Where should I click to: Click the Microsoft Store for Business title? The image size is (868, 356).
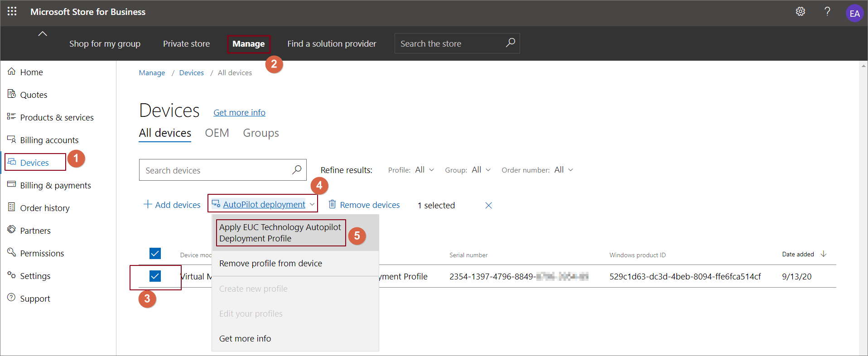[x=88, y=12]
